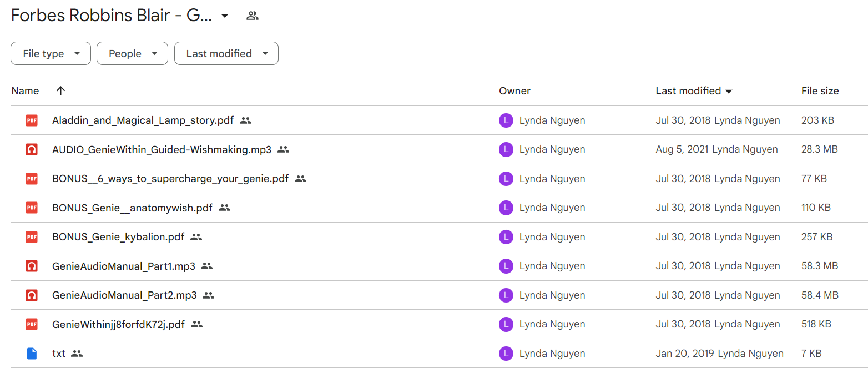Click owner avatar in BONUS_Genie_kybalion.pdf row

tap(506, 237)
